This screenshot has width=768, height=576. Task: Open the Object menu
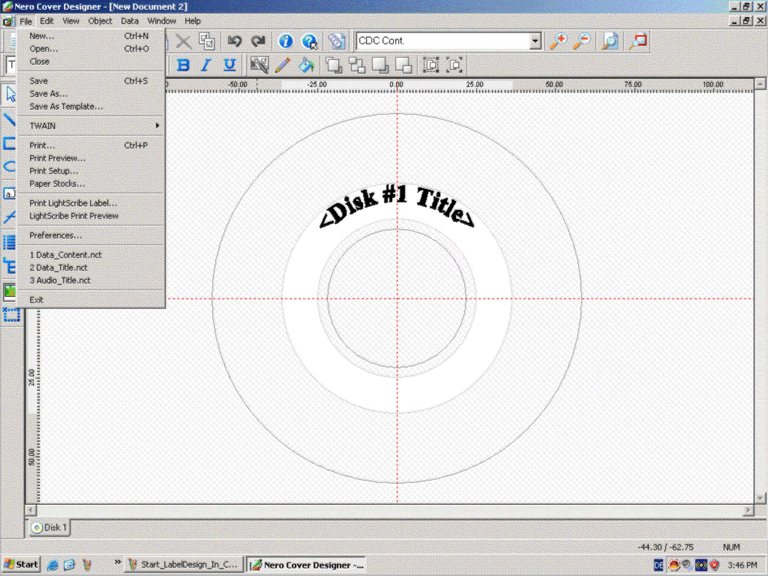tap(100, 21)
